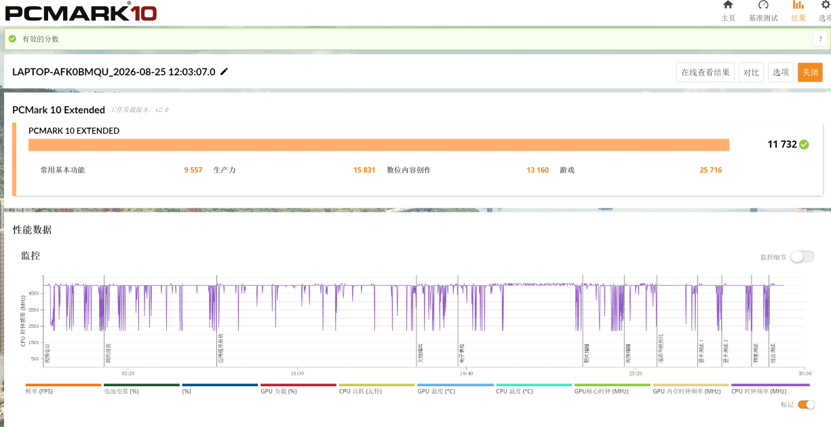Click the 数位内容创作 score 13 160
This screenshot has width=831, height=427.
[537, 170]
